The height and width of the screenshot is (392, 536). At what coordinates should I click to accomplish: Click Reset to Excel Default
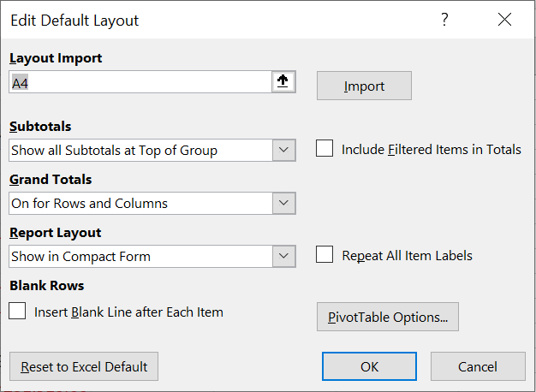click(x=84, y=366)
